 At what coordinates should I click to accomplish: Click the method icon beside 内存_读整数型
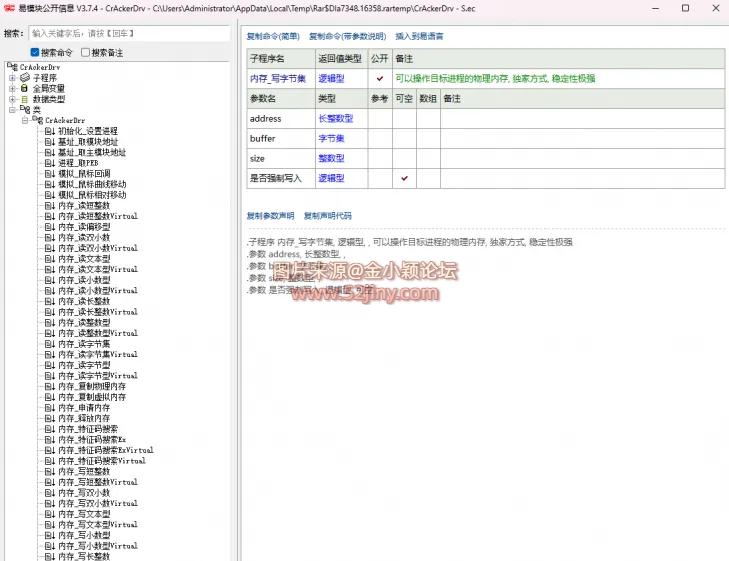click(x=50, y=323)
